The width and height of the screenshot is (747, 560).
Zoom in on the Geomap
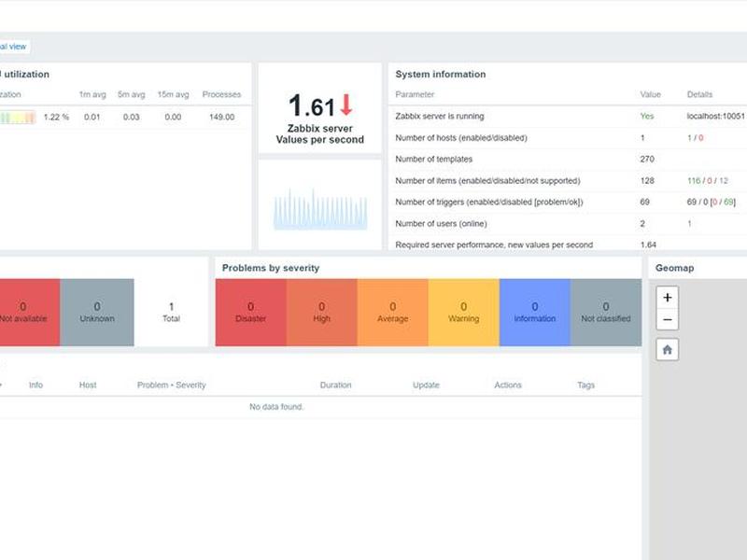[x=667, y=297]
